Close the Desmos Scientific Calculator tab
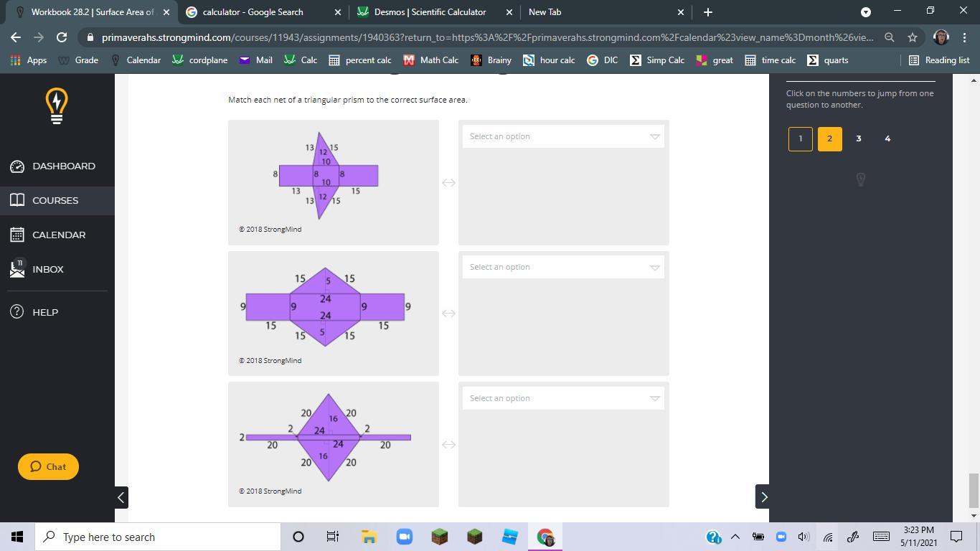The image size is (980, 551). pyautogui.click(x=509, y=12)
